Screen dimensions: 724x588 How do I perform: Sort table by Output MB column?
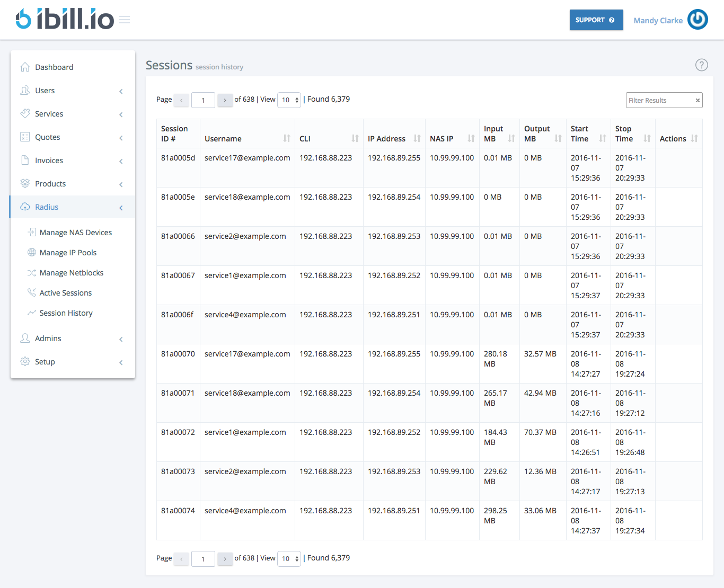tap(558, 138)
